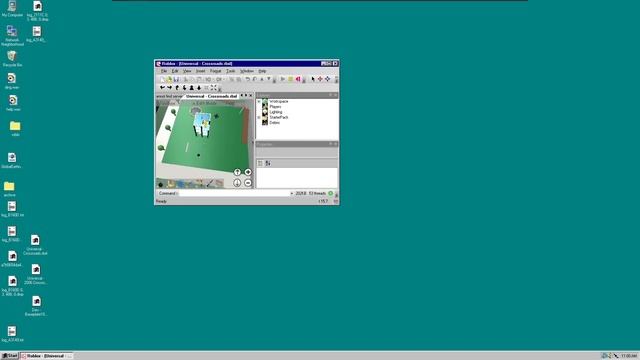Click the second camera-rotate arrow in second toolbar row
640x360 pixels.
[169, 88]
